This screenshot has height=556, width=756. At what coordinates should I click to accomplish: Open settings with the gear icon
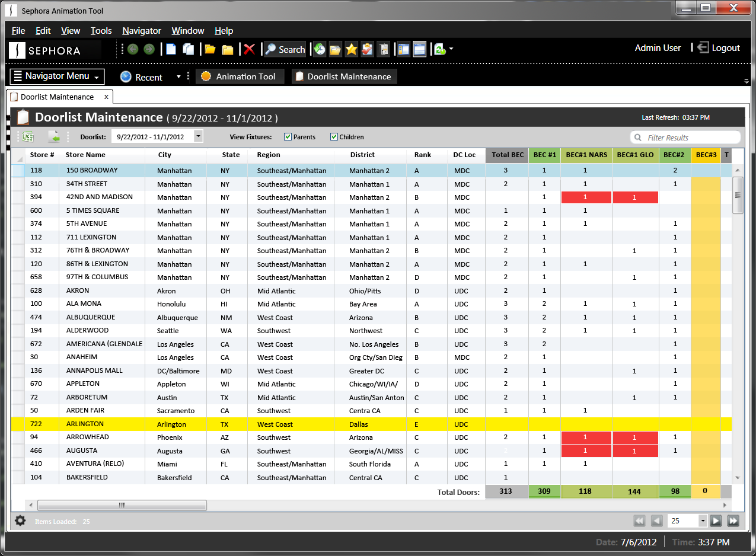pyautogui.click(x=20, y=520)
